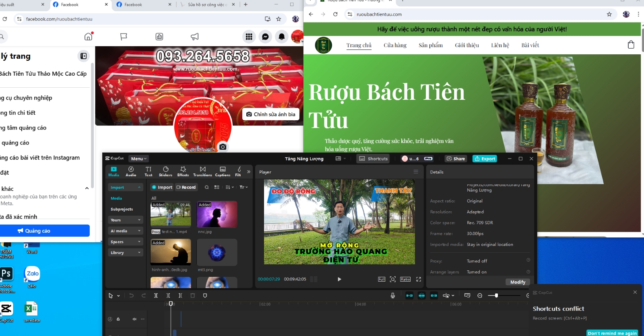Viewport: 644px width, 336px height.
Task: Open the Player panel menu icon
Action: (416, 172)
